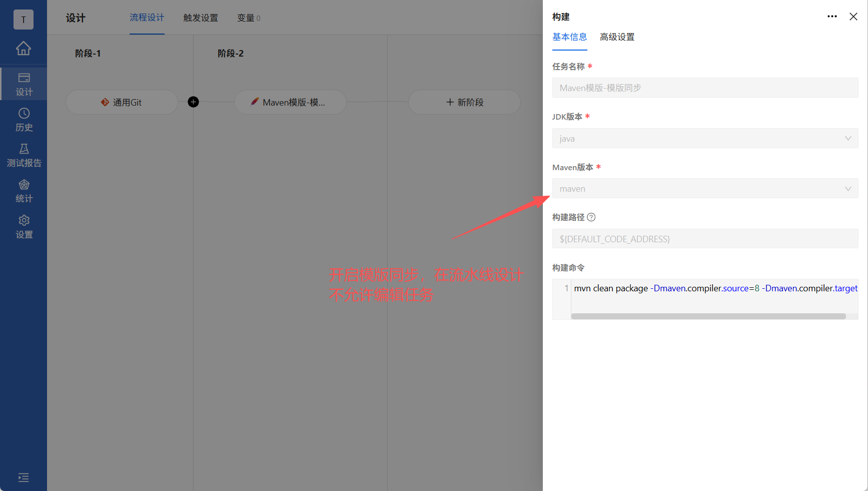Switch to the 触发设置 tab
This screenshot has width=868, height=491.
(201, 18)
